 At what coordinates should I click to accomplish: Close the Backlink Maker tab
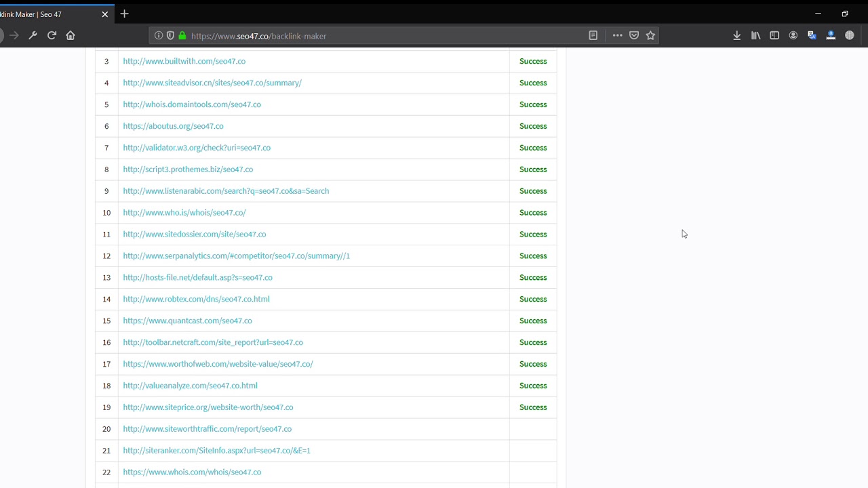point(105,14)
